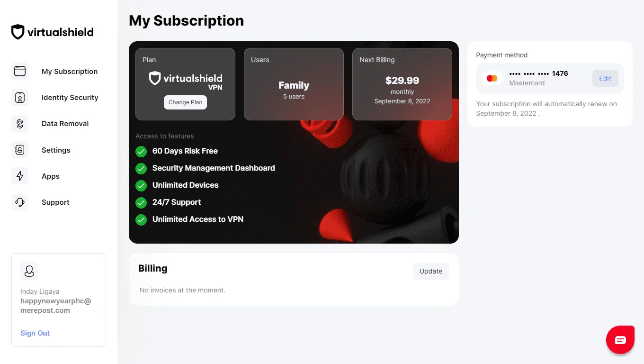Open the Identity Security sidebar icon
The width and height of the screenshot is (644, 364).
click(20, 98)
